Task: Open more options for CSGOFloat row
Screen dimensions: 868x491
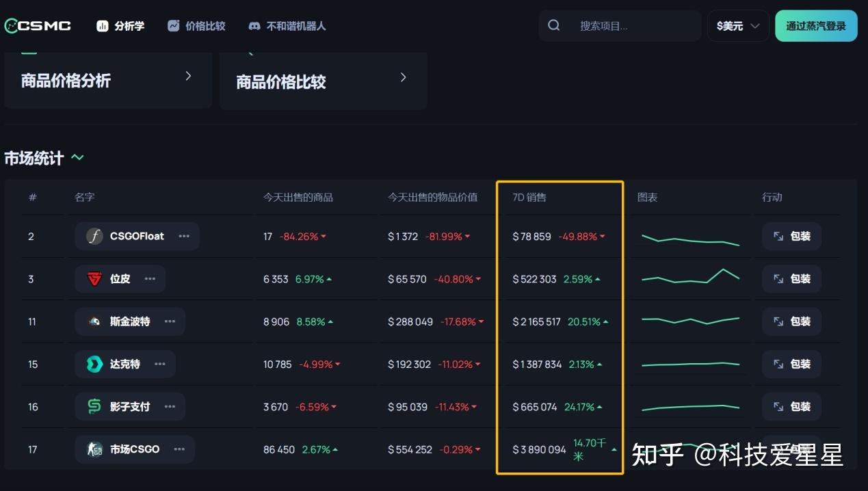Action: pos(183,236)
